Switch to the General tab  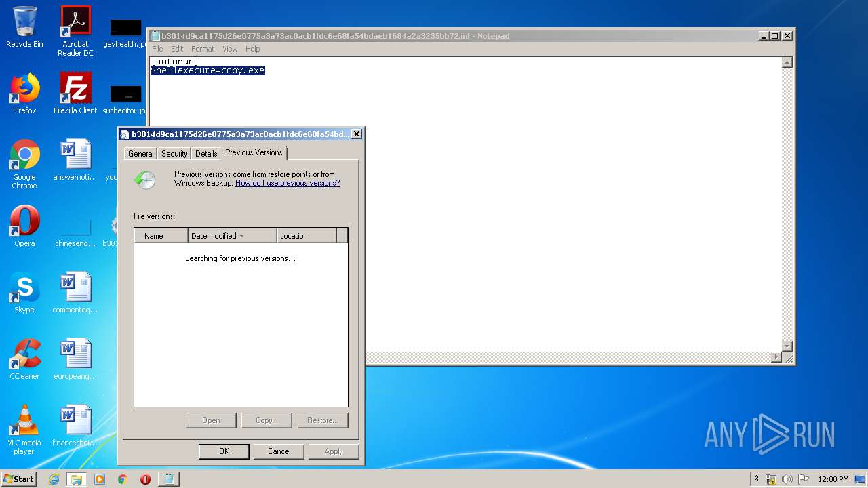pos(141,154)
